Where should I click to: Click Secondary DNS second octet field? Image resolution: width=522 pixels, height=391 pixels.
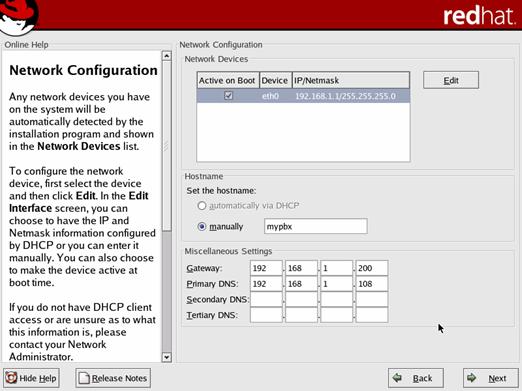click(x=301, y=299)
